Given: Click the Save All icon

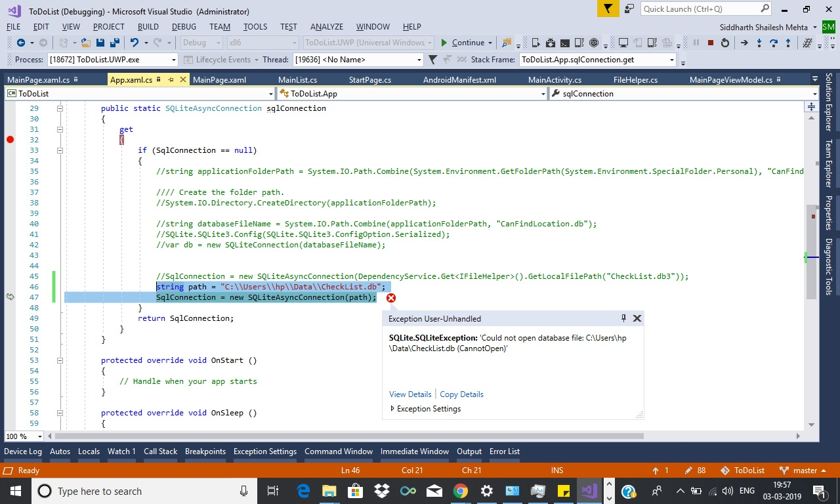Looking at the screenshot, I should (115, 43).
